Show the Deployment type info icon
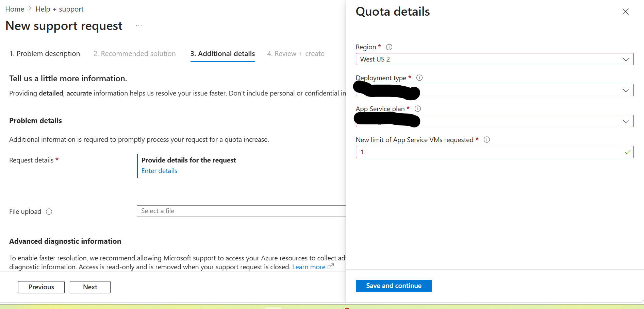 (419, 78)
